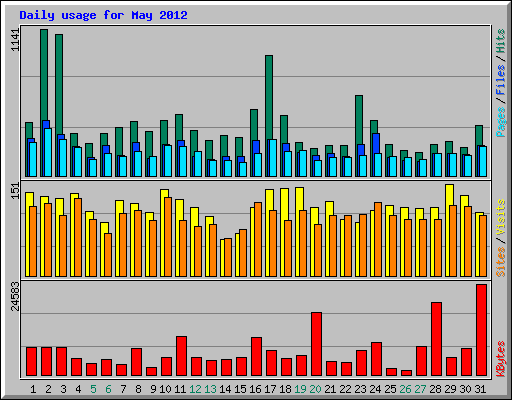Click the 'Sites' legend label
Viewport: 512px width, 400px height.
[x=500, y=262]
